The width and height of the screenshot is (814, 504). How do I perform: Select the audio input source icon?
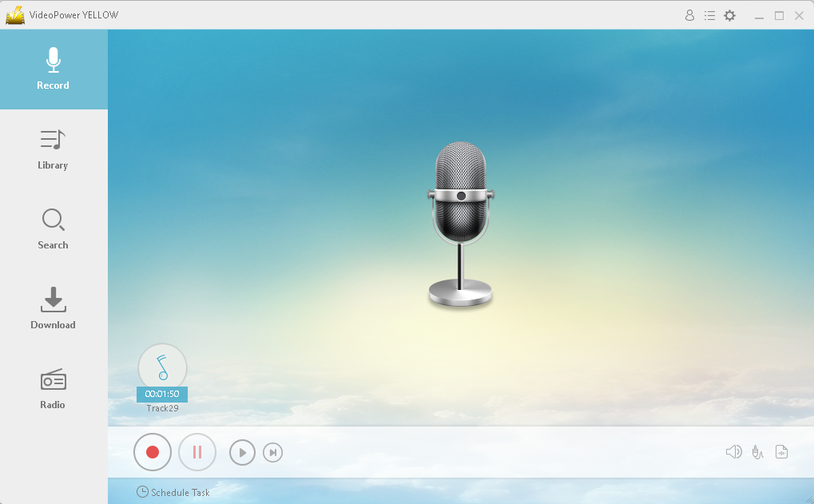tap(757, 452)
